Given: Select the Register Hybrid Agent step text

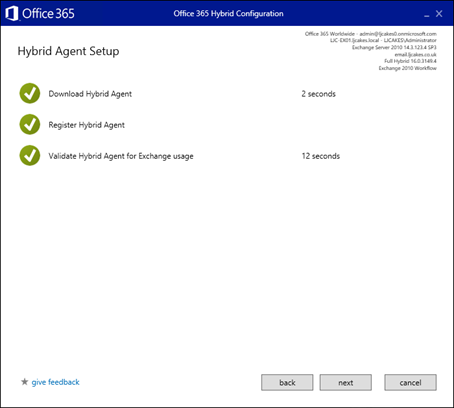Looking at the screenshot, I should pos(86,125).
